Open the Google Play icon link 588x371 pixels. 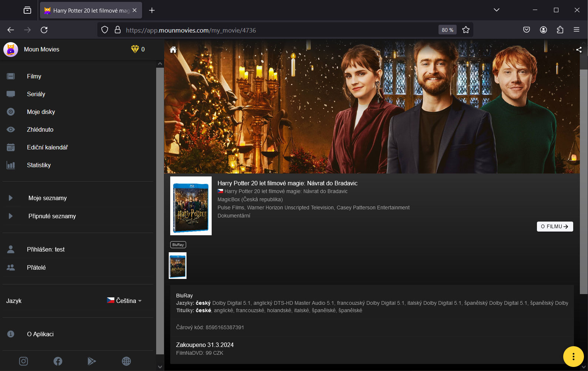[x=92, y=361]
